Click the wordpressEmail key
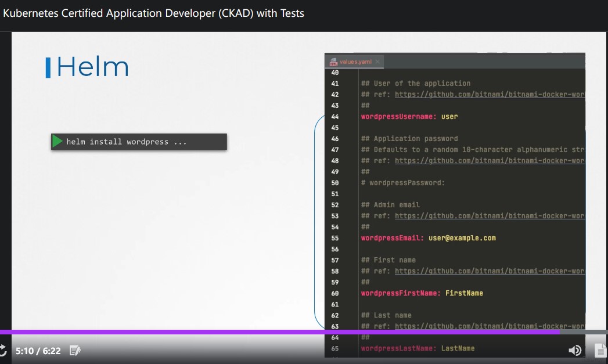 (393, 238)
